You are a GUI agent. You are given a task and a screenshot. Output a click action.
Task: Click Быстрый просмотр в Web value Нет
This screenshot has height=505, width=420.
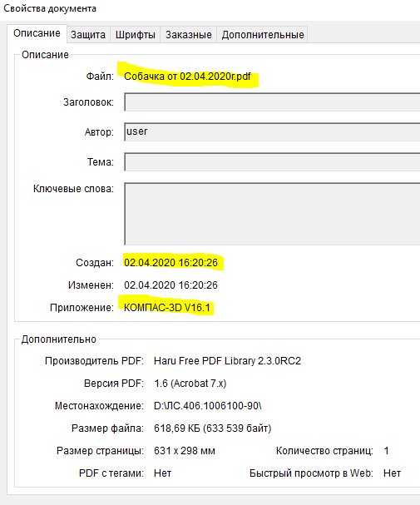click(x=392, y=473)
